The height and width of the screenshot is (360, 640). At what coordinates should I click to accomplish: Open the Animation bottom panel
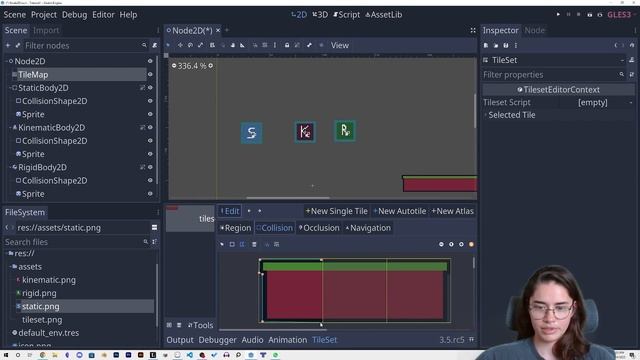pos(287,340)
